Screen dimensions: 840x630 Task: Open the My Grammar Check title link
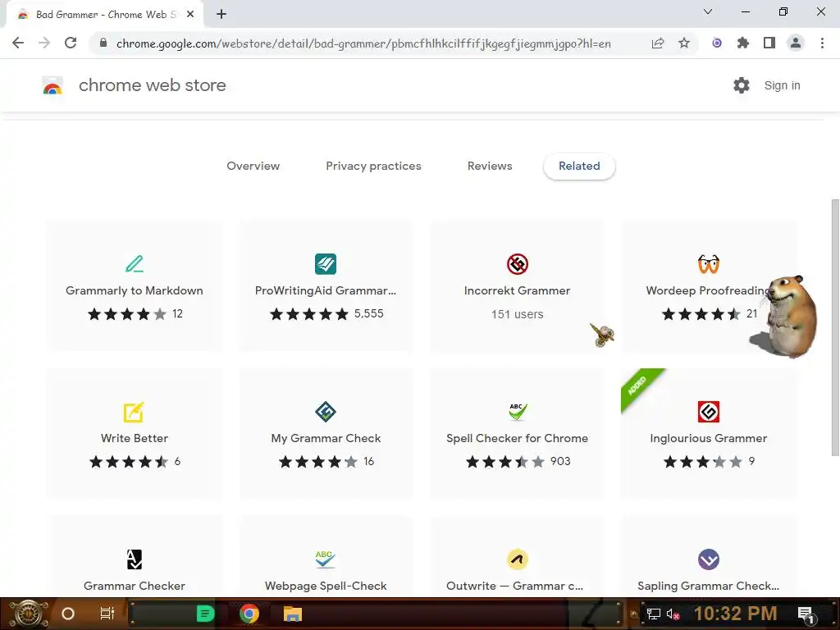point(326,438)
